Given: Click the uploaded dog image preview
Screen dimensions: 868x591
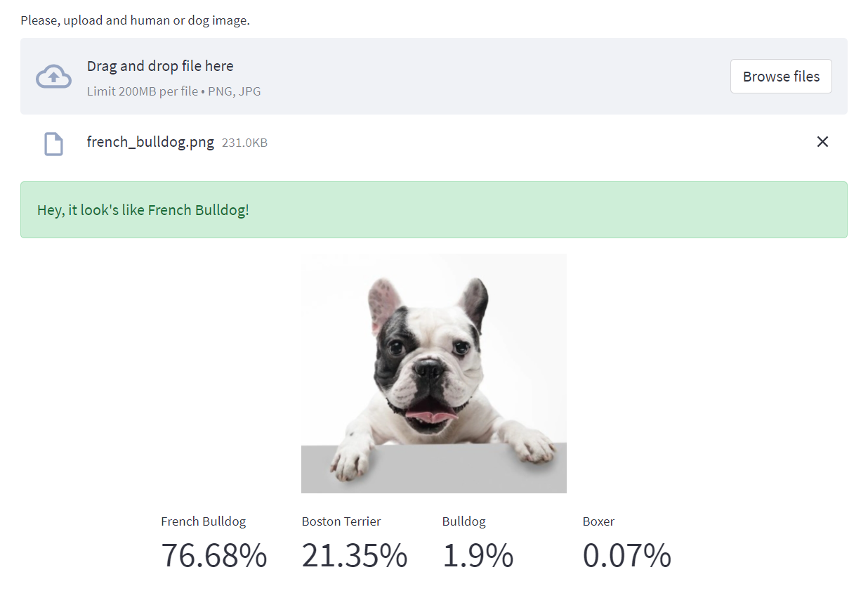Looking at the screenshot, I should (x=433, y=372).
